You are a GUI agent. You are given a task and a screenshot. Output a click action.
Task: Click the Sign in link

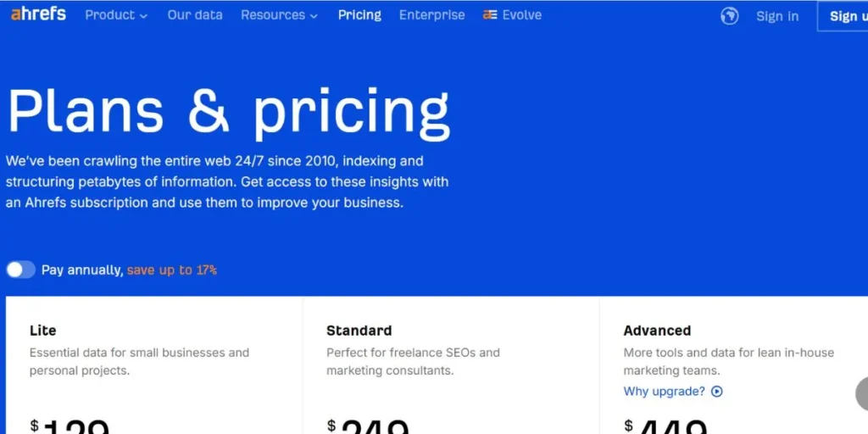point(777,16)
